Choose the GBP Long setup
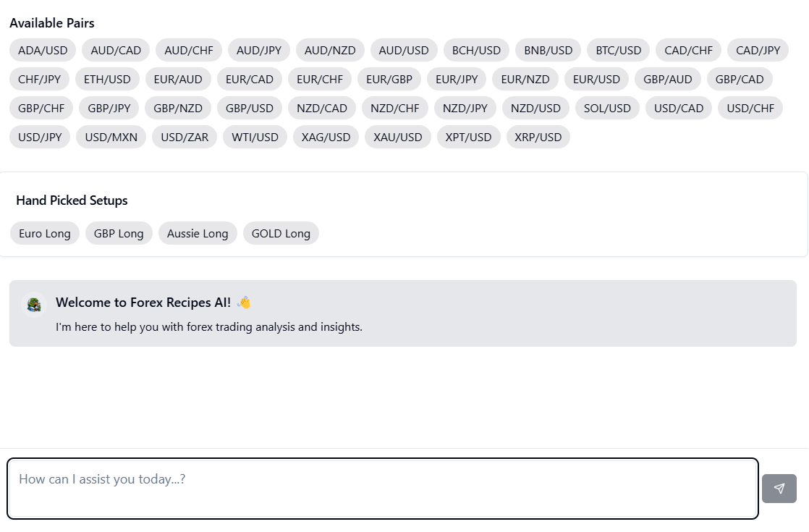The height and width of the screenshot is (532, 809). coord(119,233)
